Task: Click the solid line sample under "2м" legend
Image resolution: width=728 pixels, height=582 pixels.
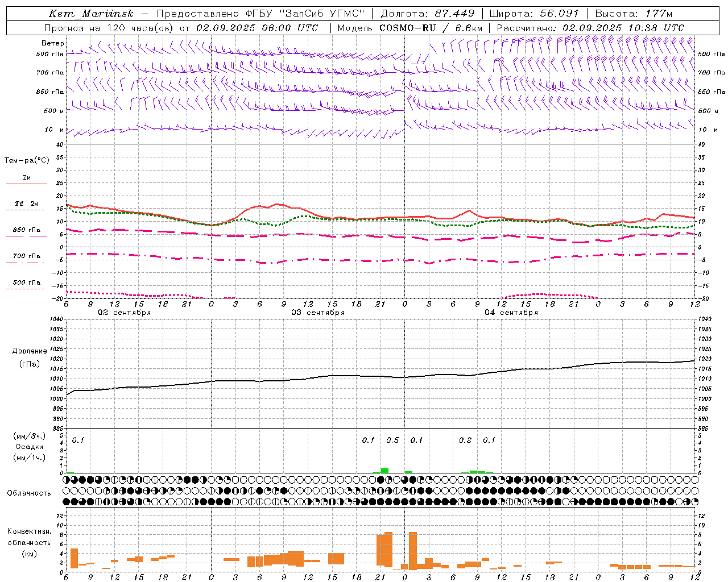Action: (26, 184)
